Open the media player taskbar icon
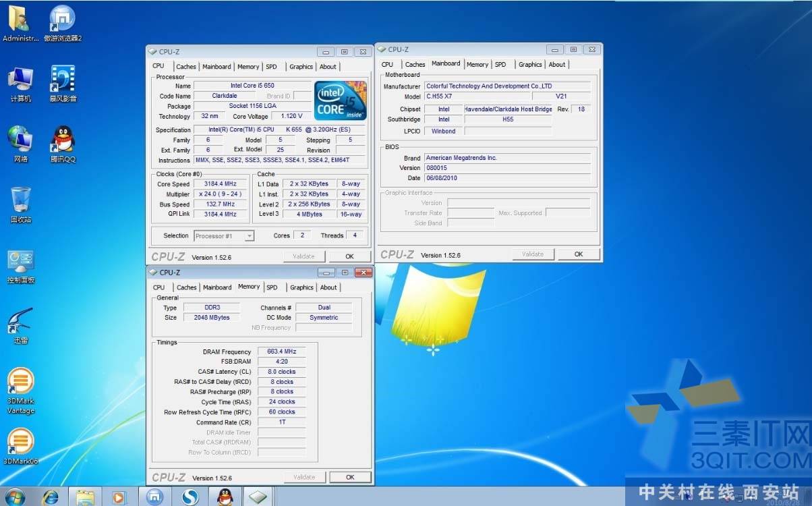Viewport: 812px width, 506px height. (119, 497)
